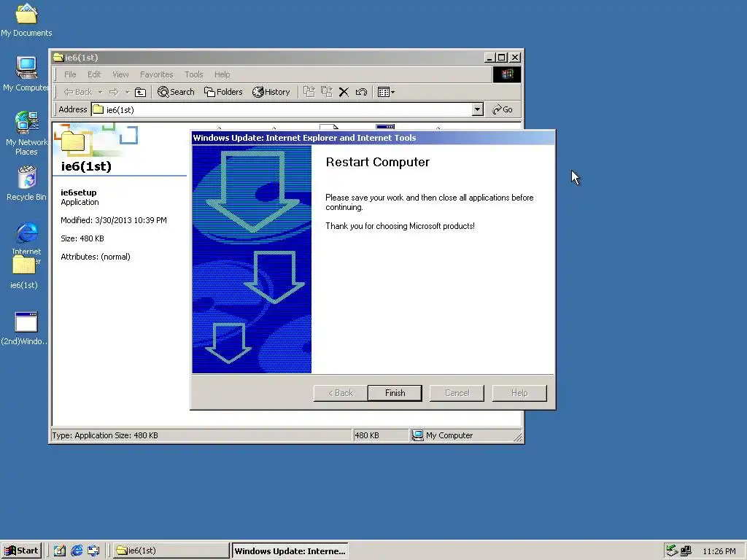Go up one folder level

(x=141, y=92)
